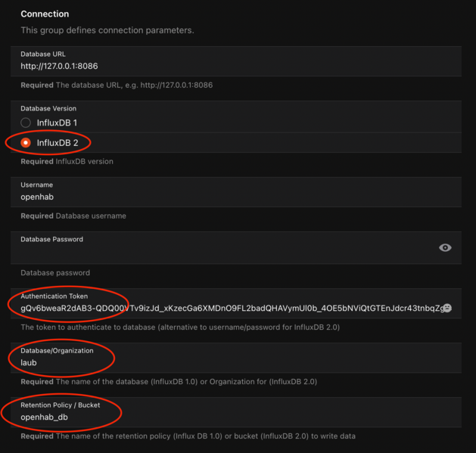Click the 'Required Database username' hint
The width and height of the screenshot is (476, 453).
[x=73, y=216]
